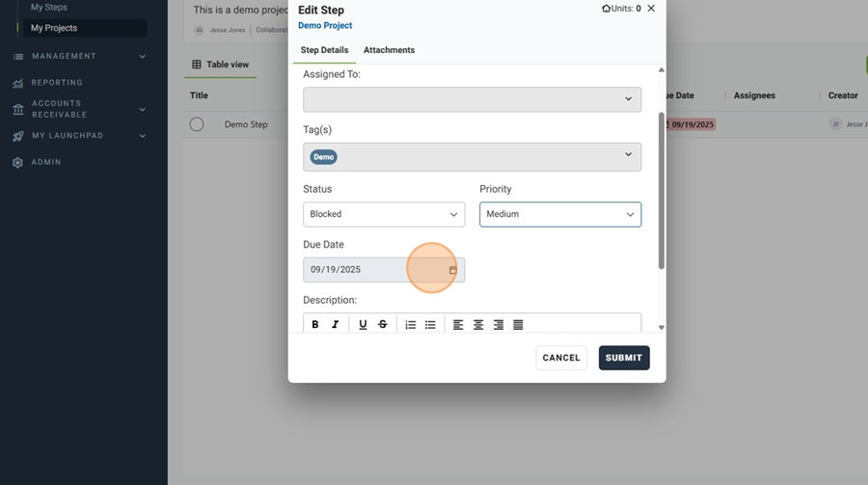This screenshot has width=868, height=485.
Task: Click the Submit button
Action: coord(624,358)
